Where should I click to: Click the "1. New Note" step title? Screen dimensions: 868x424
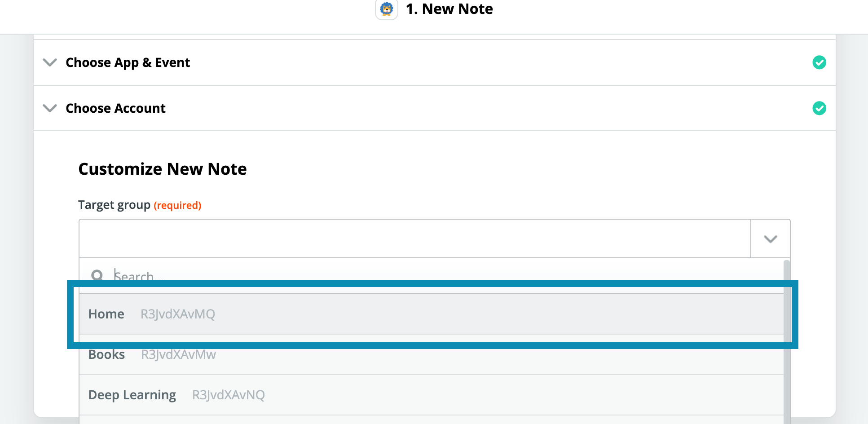(x=449, y=9)
